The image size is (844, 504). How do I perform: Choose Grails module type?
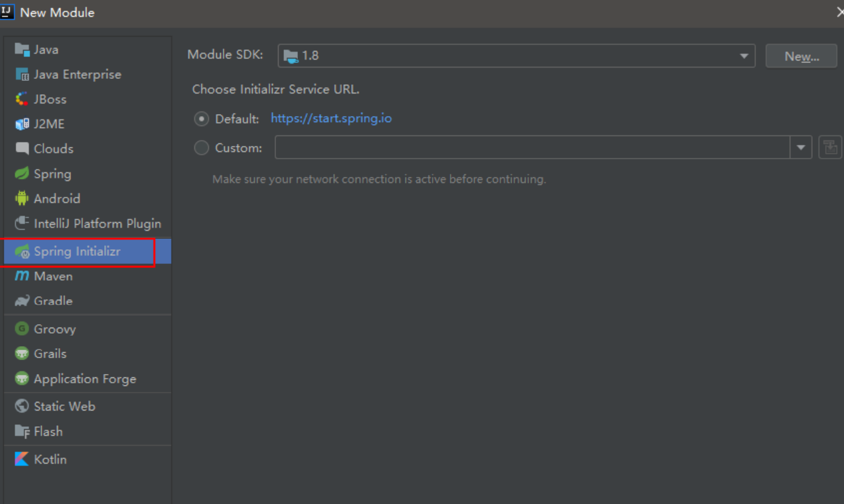tap(88, 353)
